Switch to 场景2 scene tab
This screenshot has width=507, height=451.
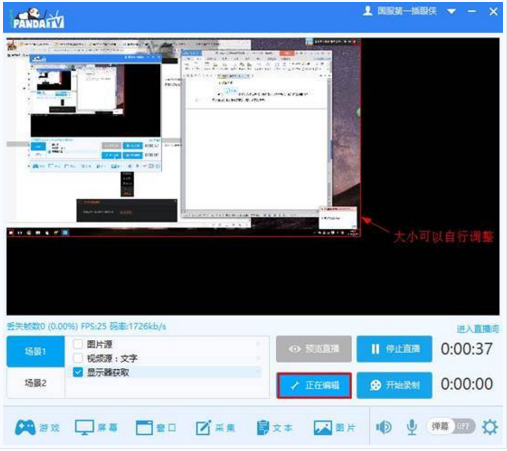[x=35, y=383]
